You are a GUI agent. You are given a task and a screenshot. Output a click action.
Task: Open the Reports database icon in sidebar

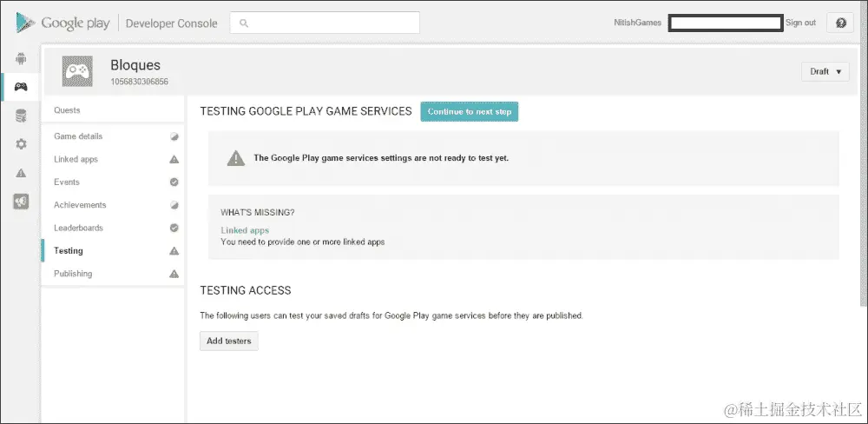pos(21,116)
